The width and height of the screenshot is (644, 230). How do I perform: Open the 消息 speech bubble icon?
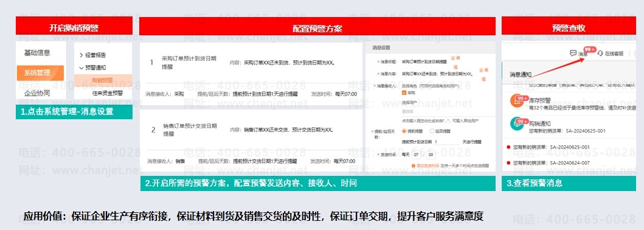point(573,54)
